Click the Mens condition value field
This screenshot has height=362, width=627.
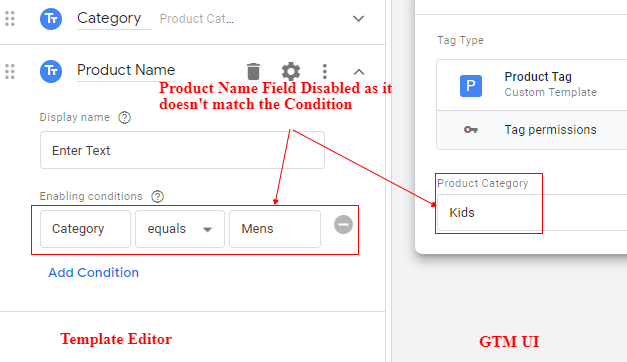click(x=275, y=229)
